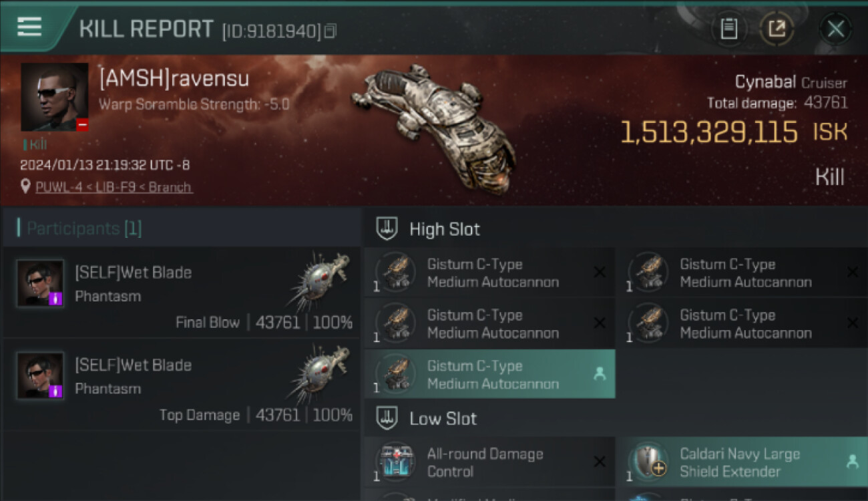This screenshot has height=501, width=868.
Task: Close the kill report window
Action: [836, 29]
